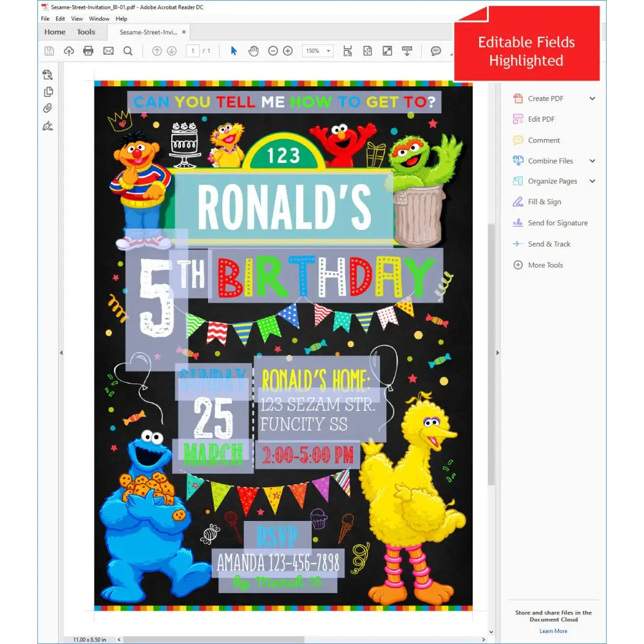
Task: Expand the Combine Files dropdown chevron
Action: (x=594, y=160)
